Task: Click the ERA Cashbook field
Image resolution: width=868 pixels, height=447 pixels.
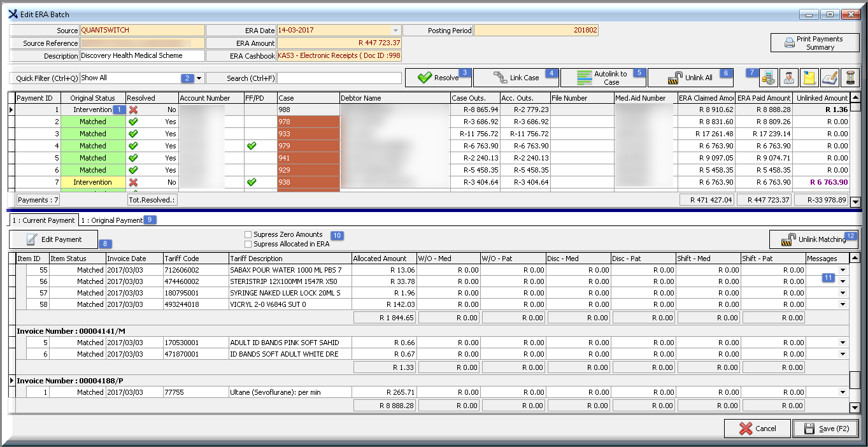Action: [x=339, y=56]
